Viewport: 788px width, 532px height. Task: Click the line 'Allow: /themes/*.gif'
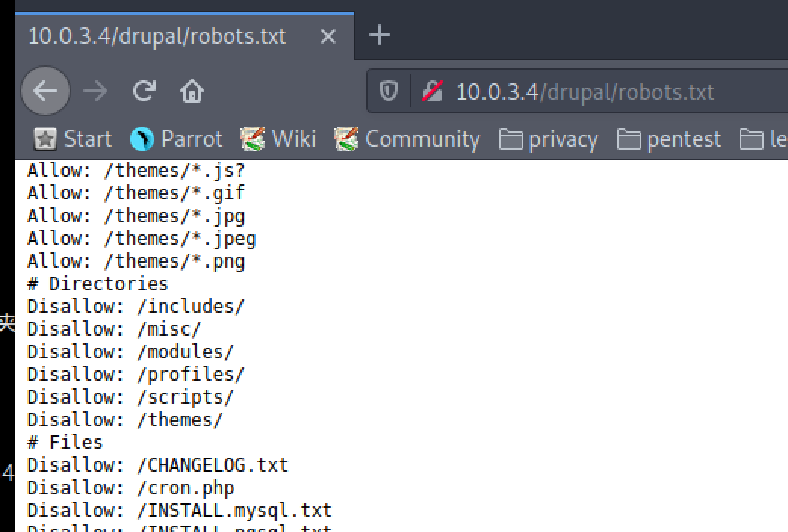click(135, 193)
